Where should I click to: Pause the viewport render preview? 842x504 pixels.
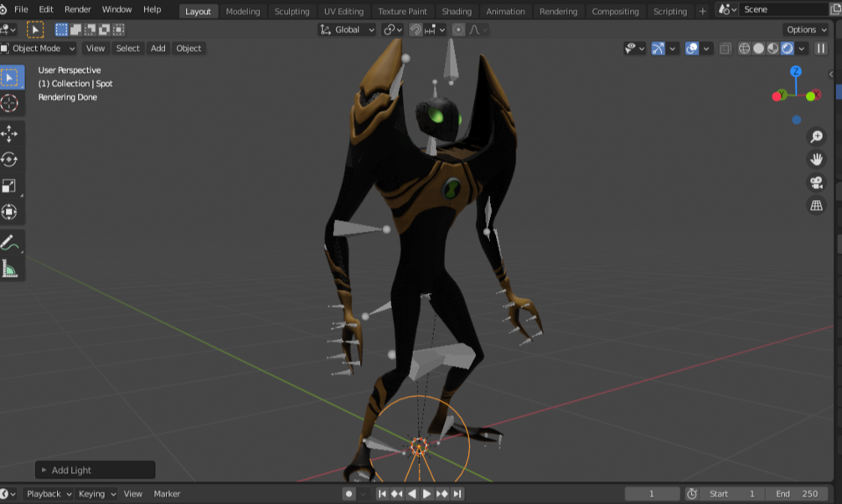pos(821,49)
